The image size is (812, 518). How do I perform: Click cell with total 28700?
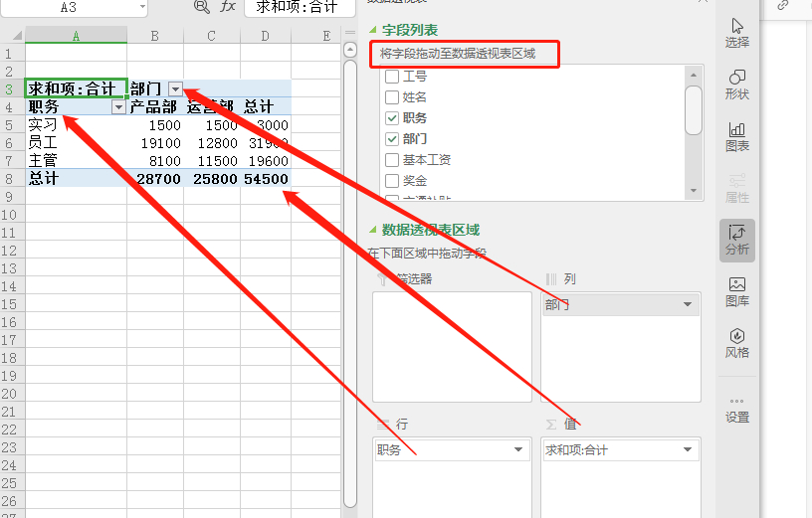pyautogui.click(x=155, y=179)
